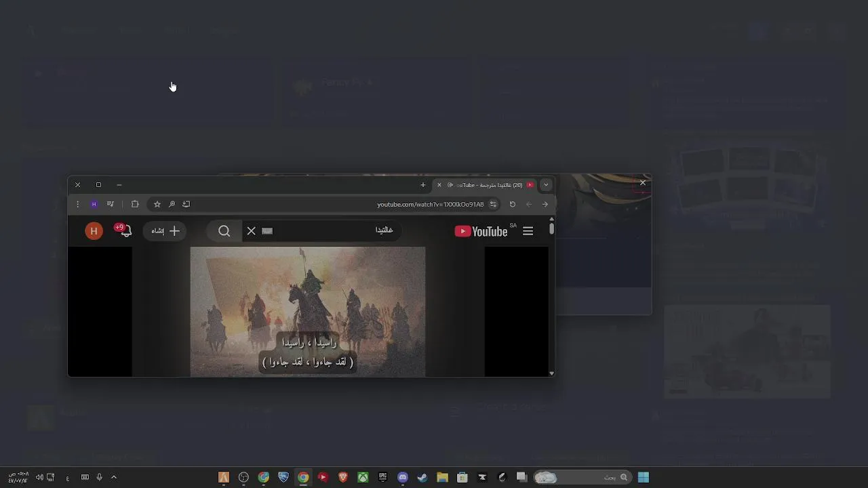This screenshot has height=488, width=868.
Task: Open the Chrome three-dot menu
Action: pyautogui.click(x=77, y=204)
